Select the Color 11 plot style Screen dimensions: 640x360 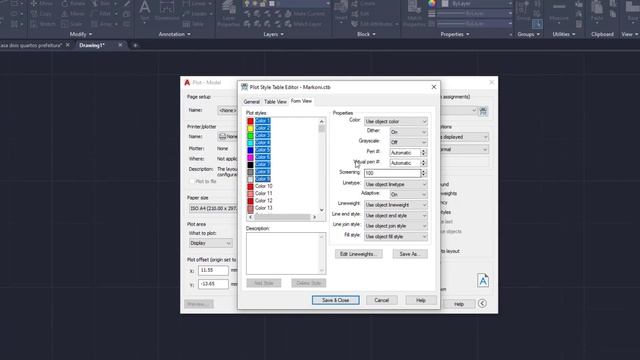coord(263,193)
